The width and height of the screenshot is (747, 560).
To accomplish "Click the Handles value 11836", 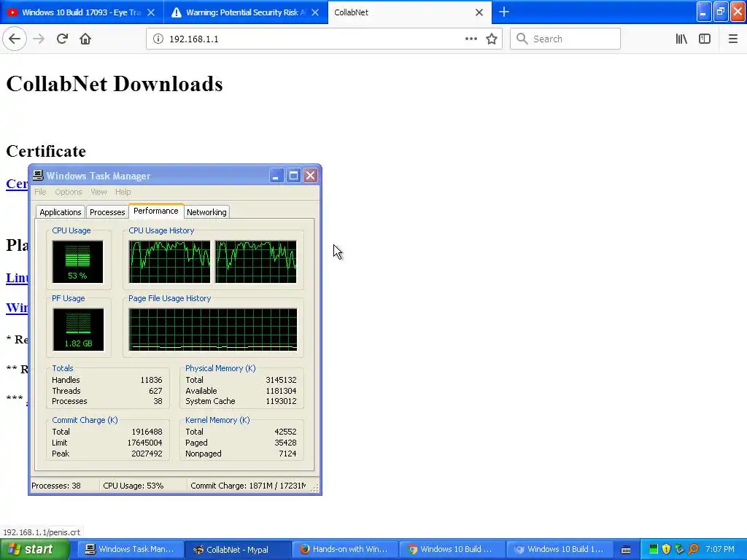I will coord(151,380).
